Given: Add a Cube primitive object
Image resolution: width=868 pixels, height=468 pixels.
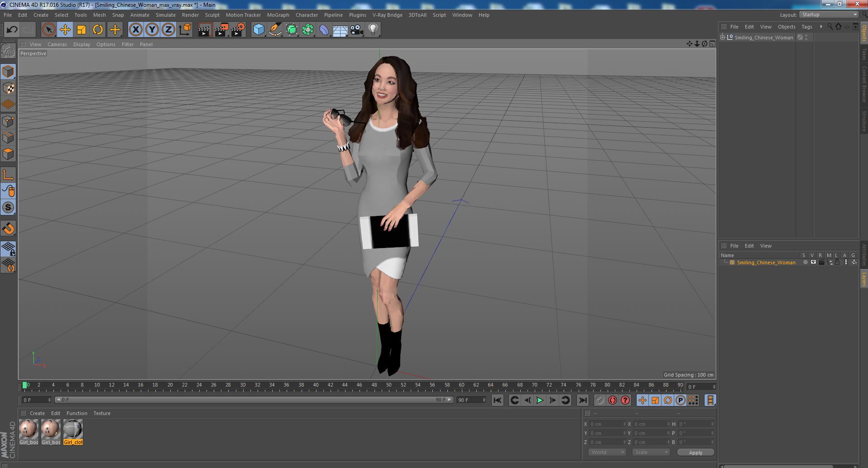Looking at the screenshot, I should tap(259, 30).
